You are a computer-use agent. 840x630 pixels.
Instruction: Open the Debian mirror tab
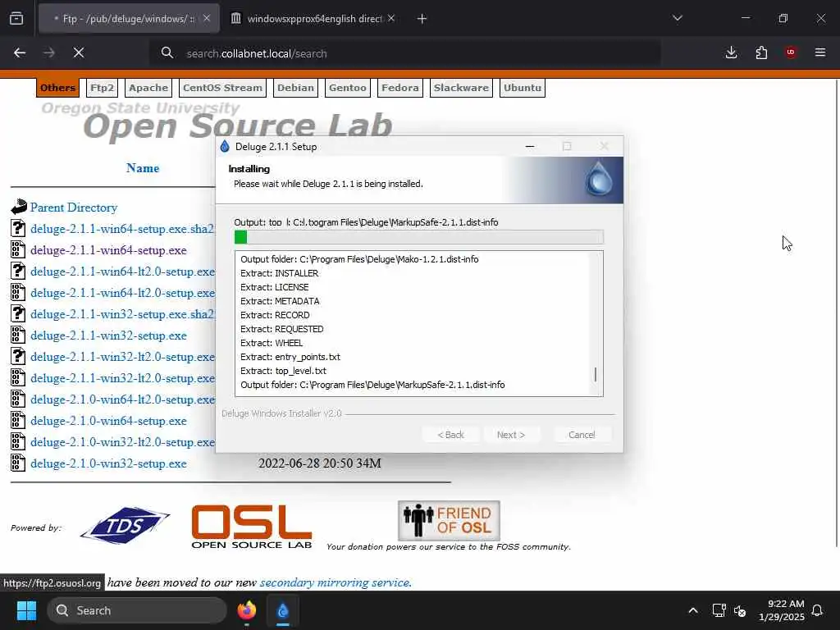[x=295, y=88]
